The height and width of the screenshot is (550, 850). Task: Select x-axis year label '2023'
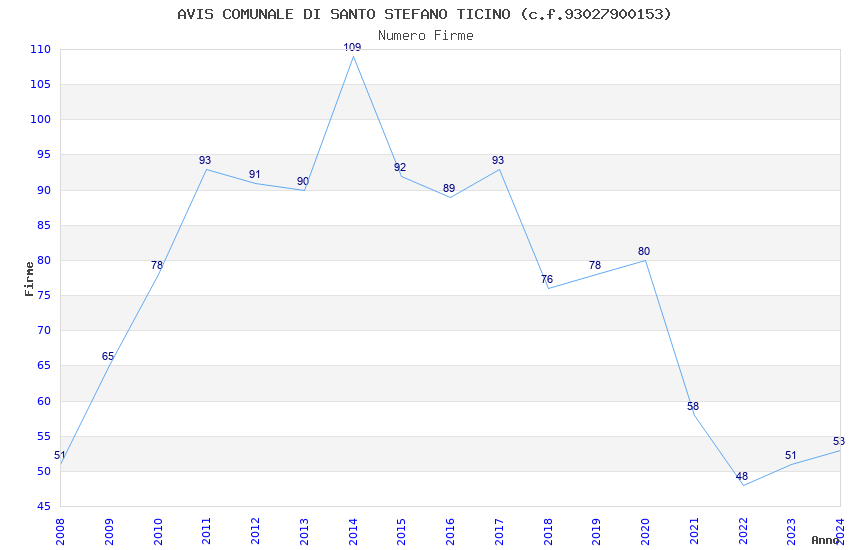click(791, 531)
